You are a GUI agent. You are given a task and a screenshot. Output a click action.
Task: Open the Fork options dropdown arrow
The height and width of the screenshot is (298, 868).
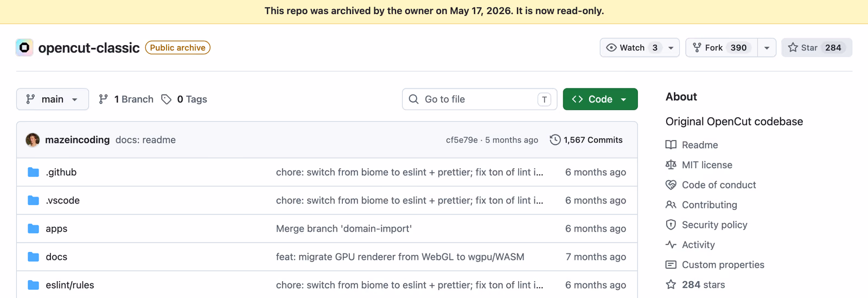(767, 48)
